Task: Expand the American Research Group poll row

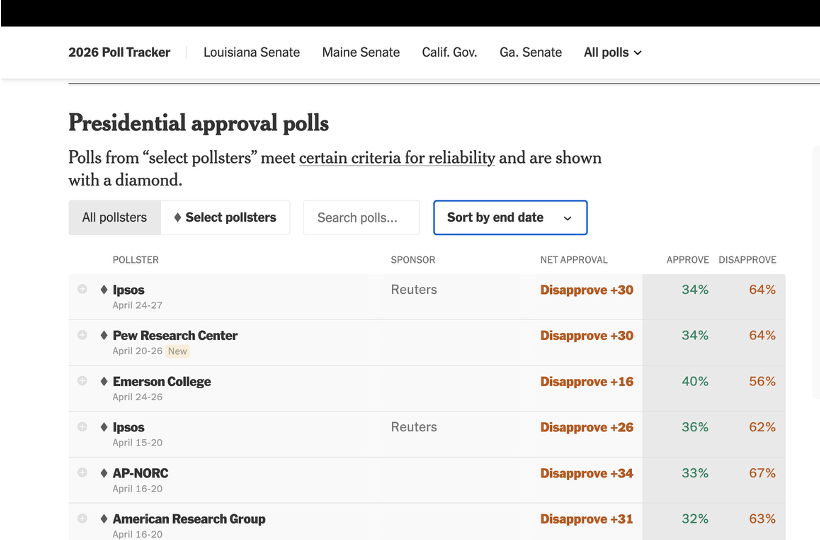Action: coord(82,519)
